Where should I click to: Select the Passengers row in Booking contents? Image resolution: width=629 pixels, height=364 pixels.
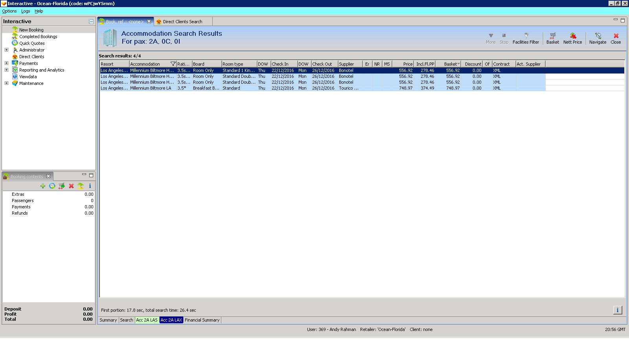[49, 200]
